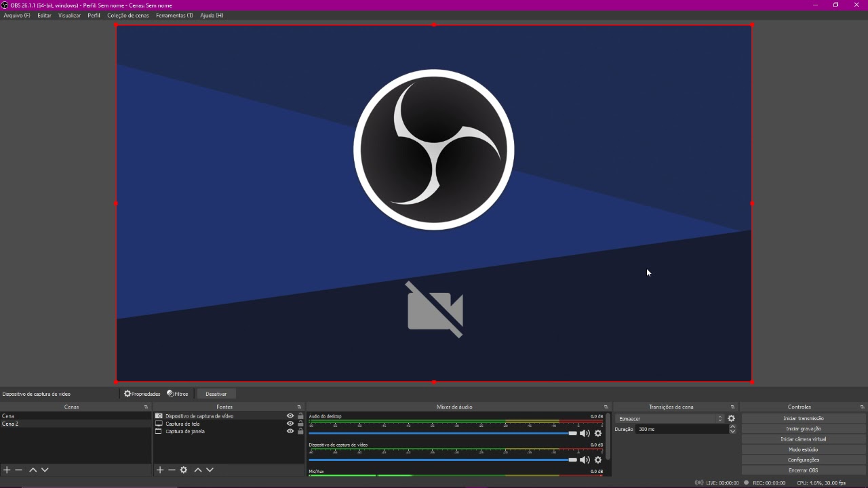Pop out the Mixer de áudio dock
This screenshot has height=488, width=868.
click(x=606, y=407)
